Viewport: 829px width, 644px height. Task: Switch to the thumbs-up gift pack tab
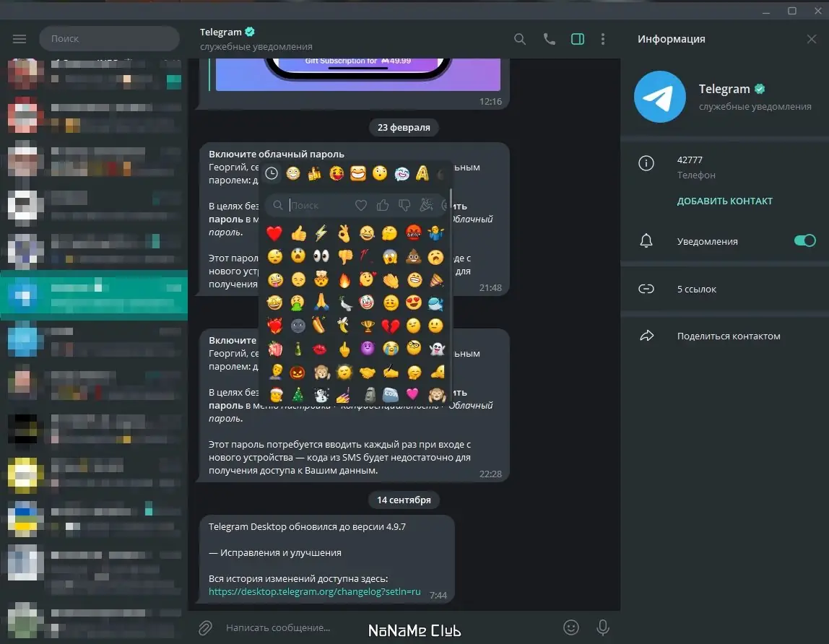click(x=315, y=173)
